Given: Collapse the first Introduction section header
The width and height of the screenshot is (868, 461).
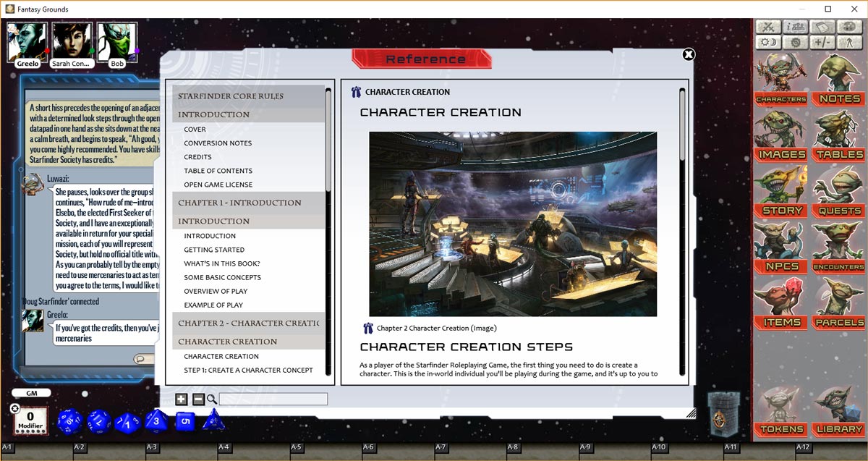Looking at the screenshot, I should 248,114.
